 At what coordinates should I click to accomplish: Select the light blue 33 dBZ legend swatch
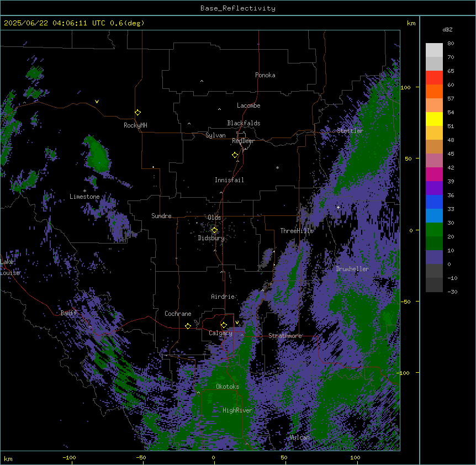(x=434, y=216)
